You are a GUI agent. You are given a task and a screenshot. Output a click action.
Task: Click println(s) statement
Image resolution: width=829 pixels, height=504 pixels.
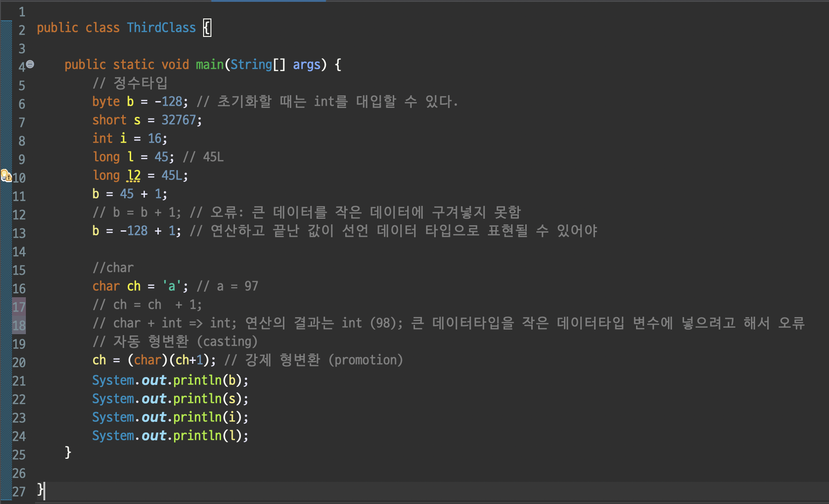tap(170, 399)
